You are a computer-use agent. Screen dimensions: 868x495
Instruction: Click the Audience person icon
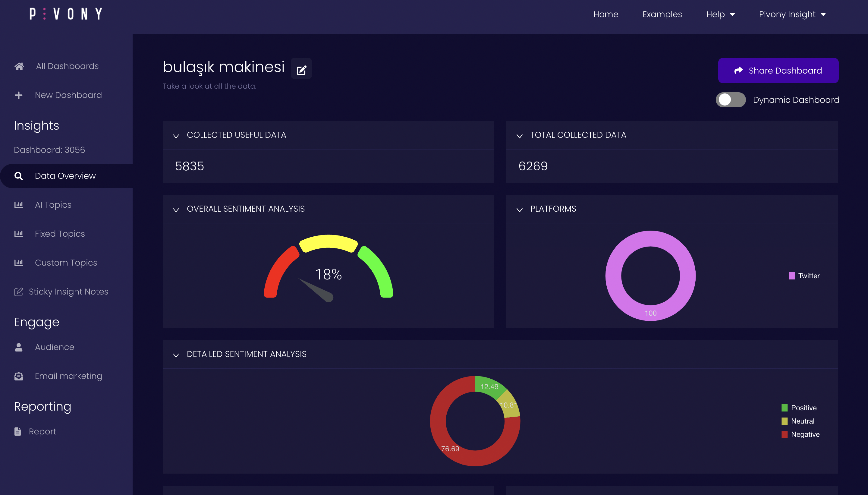tap(19, 347)
